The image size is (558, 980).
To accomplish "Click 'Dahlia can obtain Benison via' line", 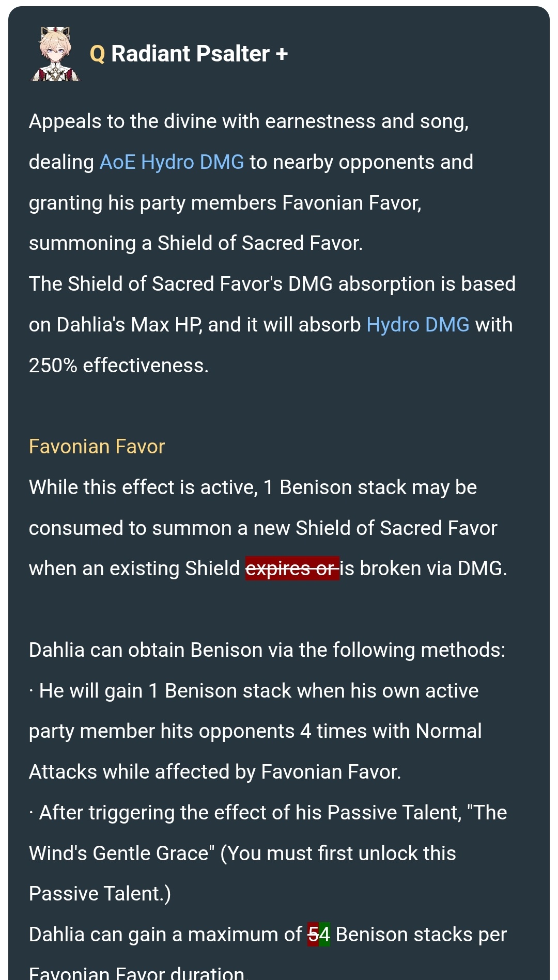I will click(267, 650).
